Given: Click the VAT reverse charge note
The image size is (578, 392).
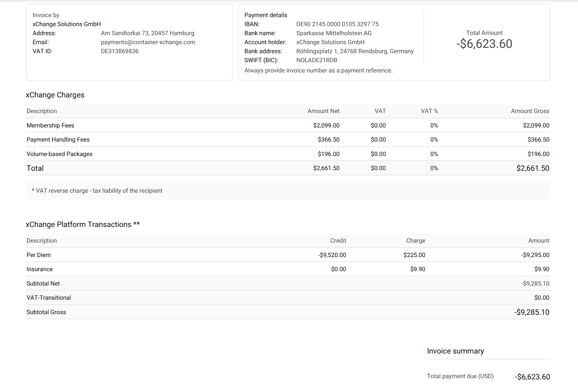Looking at the screenshot, I should pyautogui.click(x=97, y=191).
